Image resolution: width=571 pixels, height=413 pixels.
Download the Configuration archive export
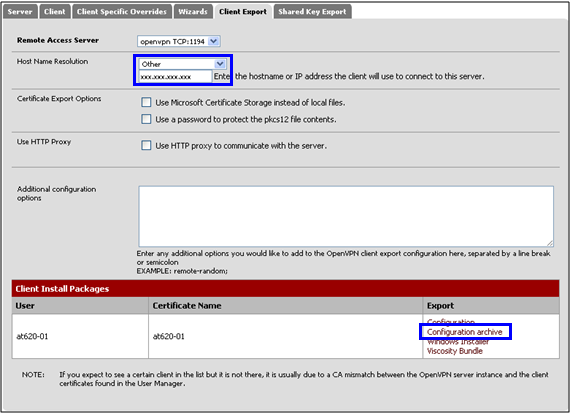(464, 332)
